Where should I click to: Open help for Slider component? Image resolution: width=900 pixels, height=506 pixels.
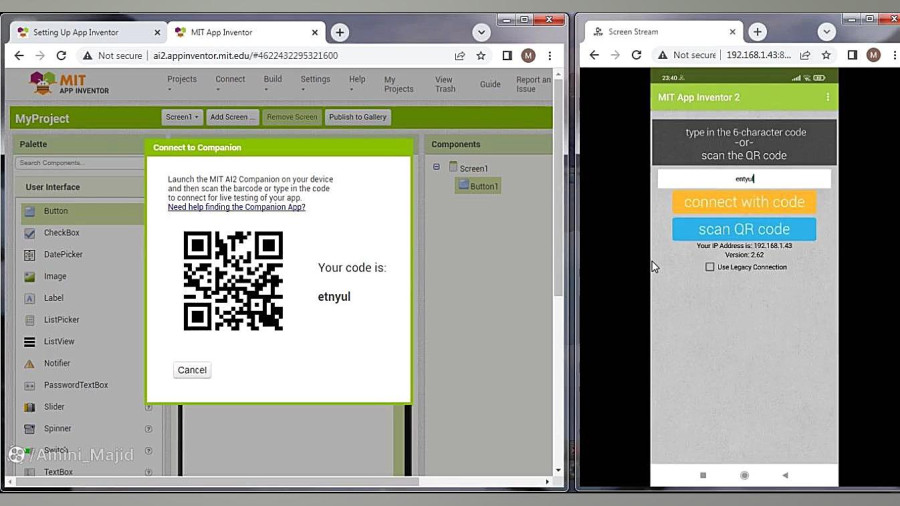click(148, 407)
